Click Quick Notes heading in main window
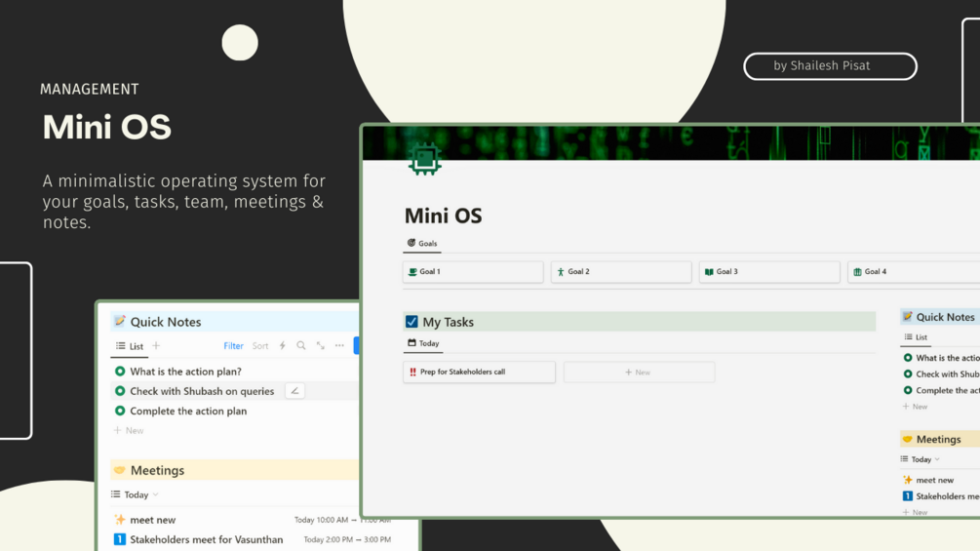The width and height of the screenshot is (980, 551). tap(945, 317)
